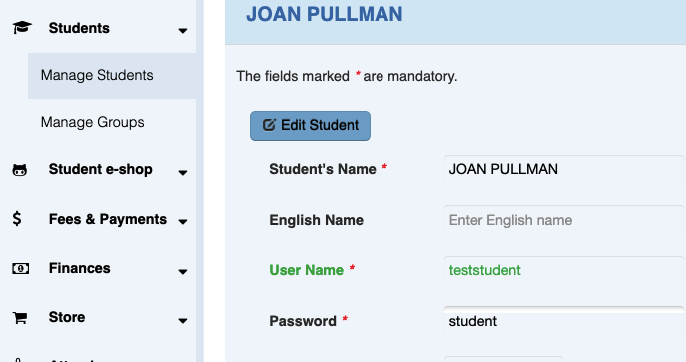Click the Finances banknote icon
The width and height of the screenshot is (686, 362).
[x=21, y=268]
